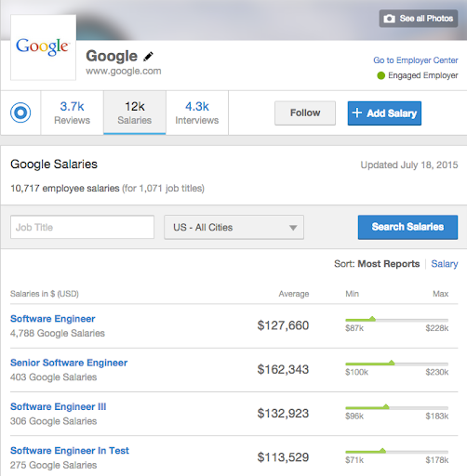The width and height of the screenshot is (467, 476).
Task: Click the green Engaged Employer dot
Action: (380, 75)
